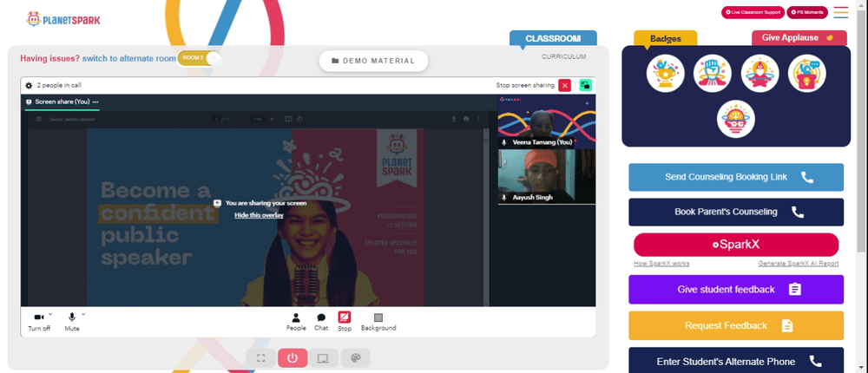
Task: Open DEMO MATERIAL folder button
Action: click(373, 61)
